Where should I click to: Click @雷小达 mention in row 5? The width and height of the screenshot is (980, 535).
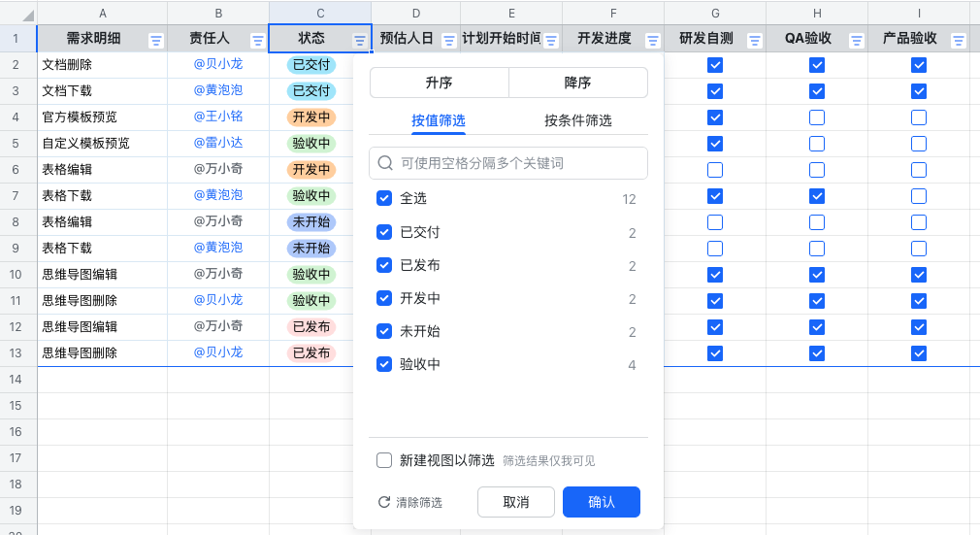[x=218, y=143]
